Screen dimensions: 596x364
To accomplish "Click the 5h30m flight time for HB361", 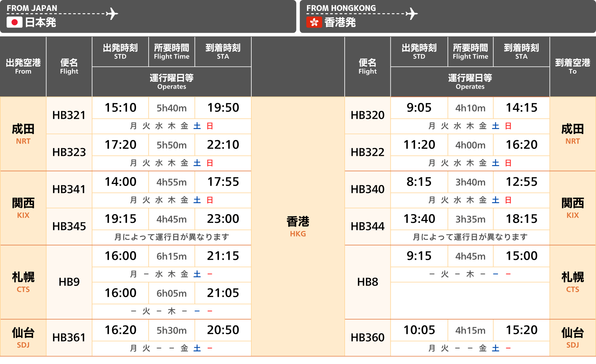I will coord(172,330).
